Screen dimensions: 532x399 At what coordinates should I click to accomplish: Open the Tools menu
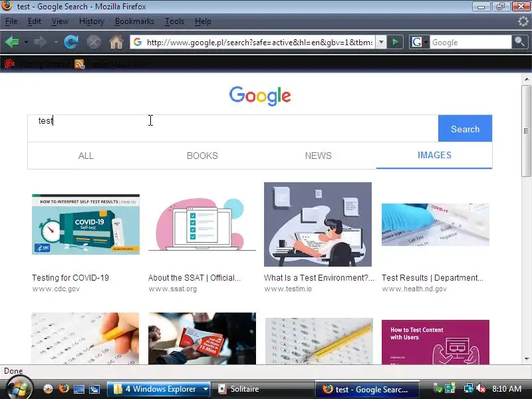coord(174,21)
